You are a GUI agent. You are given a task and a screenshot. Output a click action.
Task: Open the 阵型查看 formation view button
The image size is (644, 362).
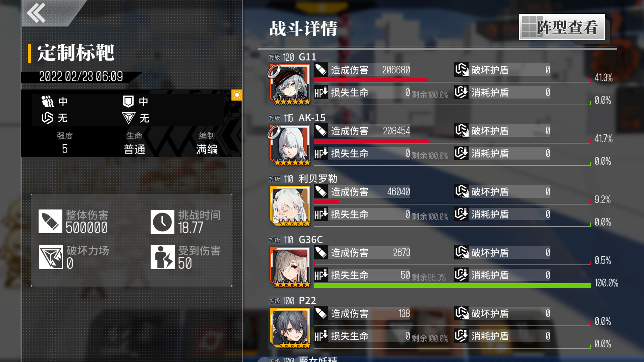(x=562, y=27)
